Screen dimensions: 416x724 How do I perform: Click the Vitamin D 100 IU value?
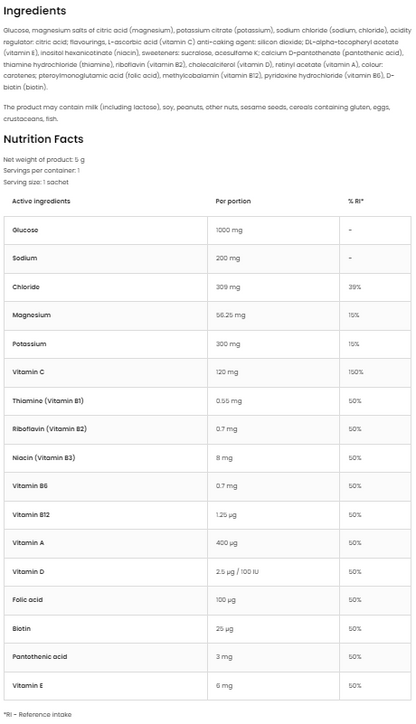click(237, 572)
